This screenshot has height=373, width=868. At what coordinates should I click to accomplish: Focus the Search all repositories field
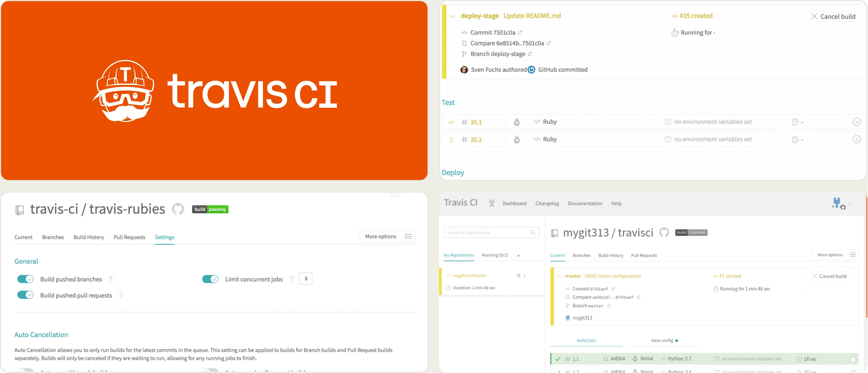tap(491, 233)
